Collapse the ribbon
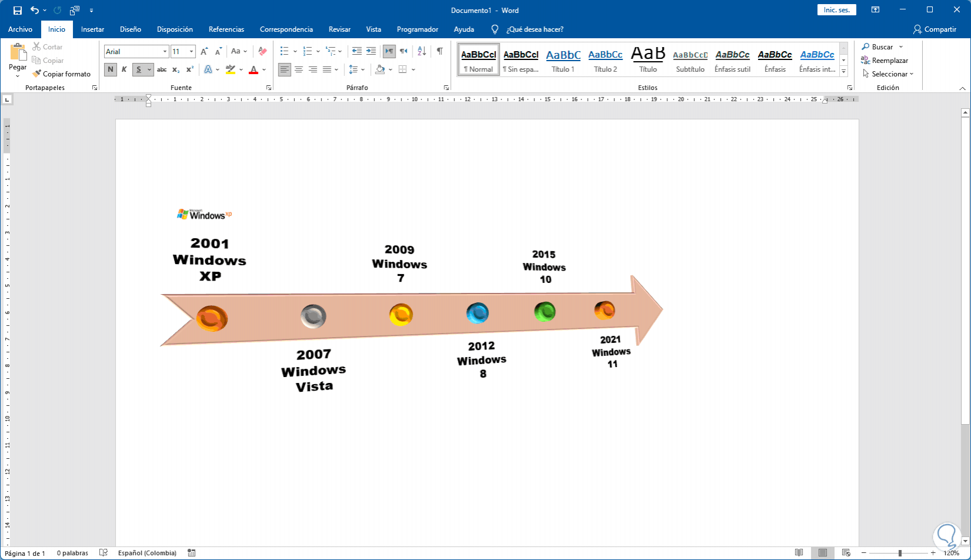Viewport: 971px width, 560px height. tap(963, 88)
